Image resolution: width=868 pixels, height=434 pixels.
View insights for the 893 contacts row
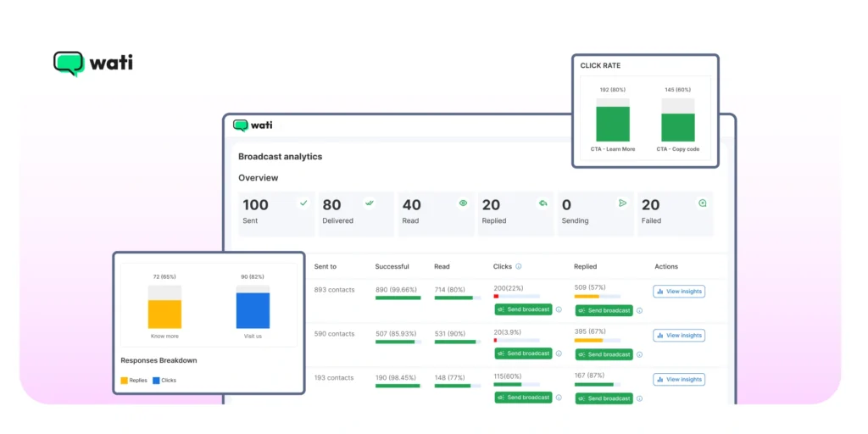(x=679, y=292)
